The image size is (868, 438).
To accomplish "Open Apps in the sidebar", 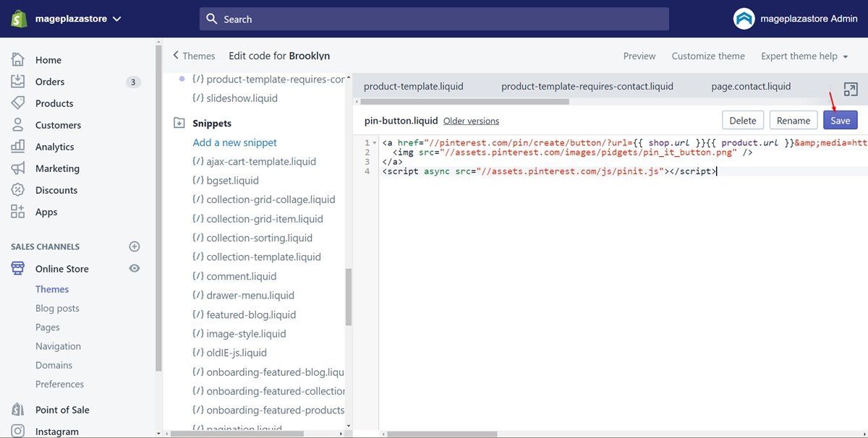I will [x=46, y=212].
